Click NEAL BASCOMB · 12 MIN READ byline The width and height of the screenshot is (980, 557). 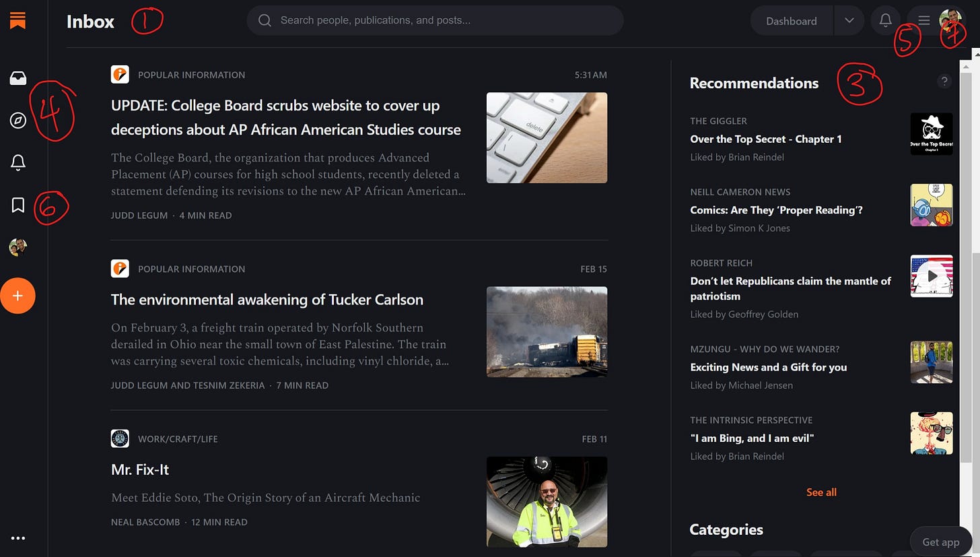(179, 522)
